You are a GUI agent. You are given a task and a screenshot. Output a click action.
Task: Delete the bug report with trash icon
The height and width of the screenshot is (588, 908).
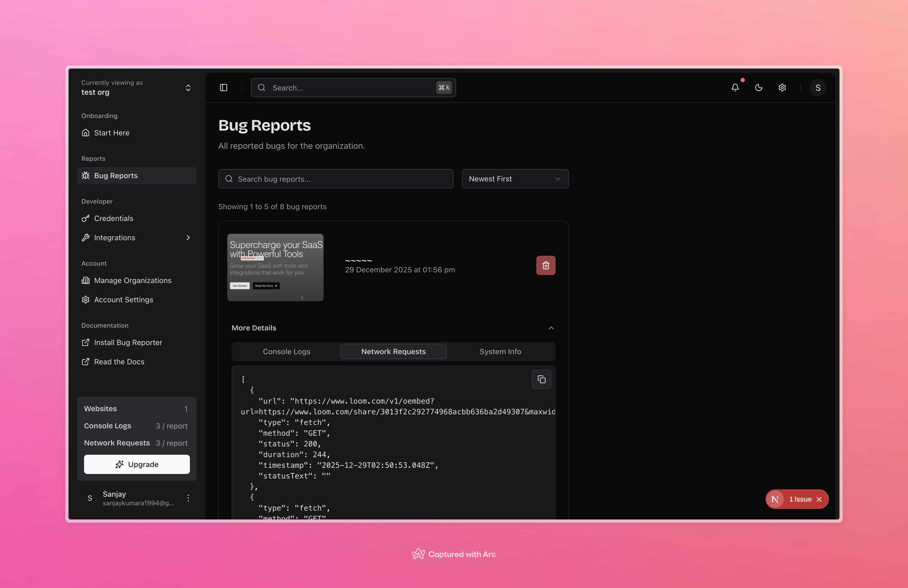coord(546,266)
